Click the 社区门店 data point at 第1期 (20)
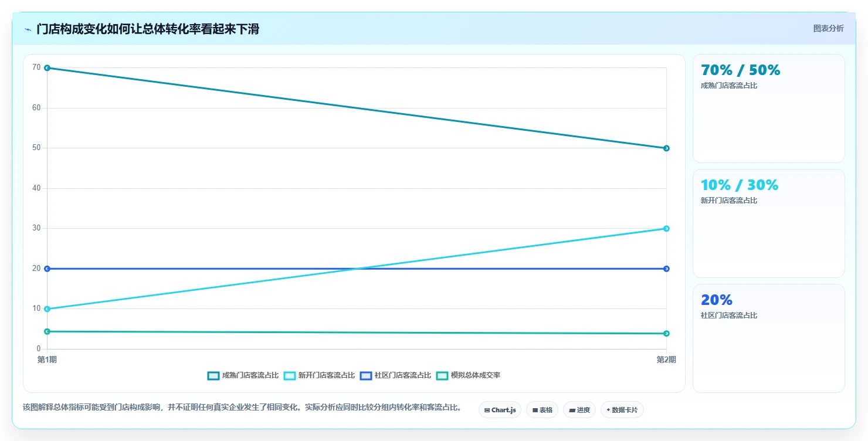 click(47, 269)
